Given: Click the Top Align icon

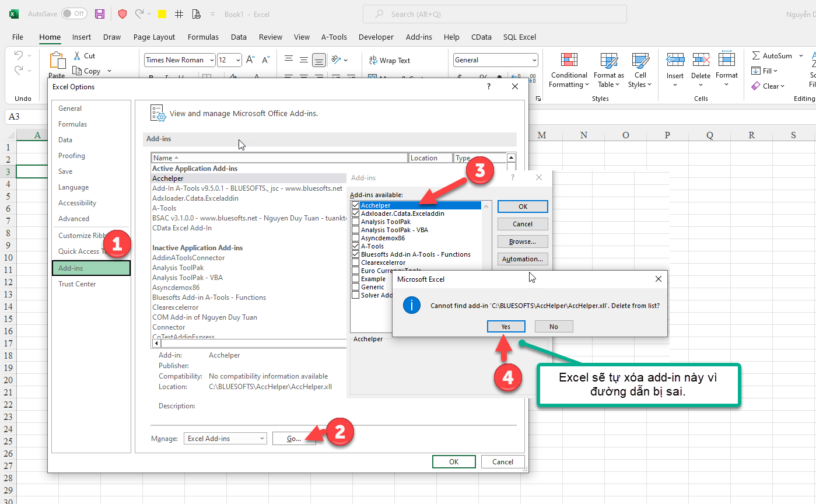Looking at the screenshot, I should tap(288, 60).
